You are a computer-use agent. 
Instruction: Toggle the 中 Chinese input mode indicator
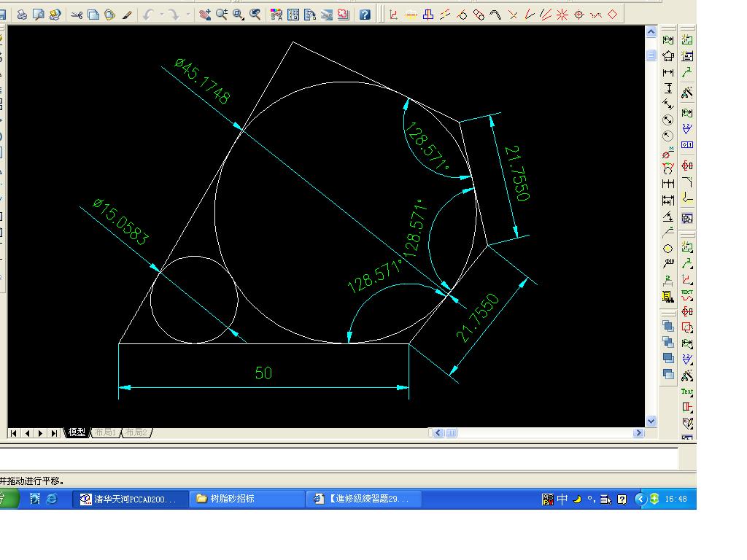click(x=562, y=499)
